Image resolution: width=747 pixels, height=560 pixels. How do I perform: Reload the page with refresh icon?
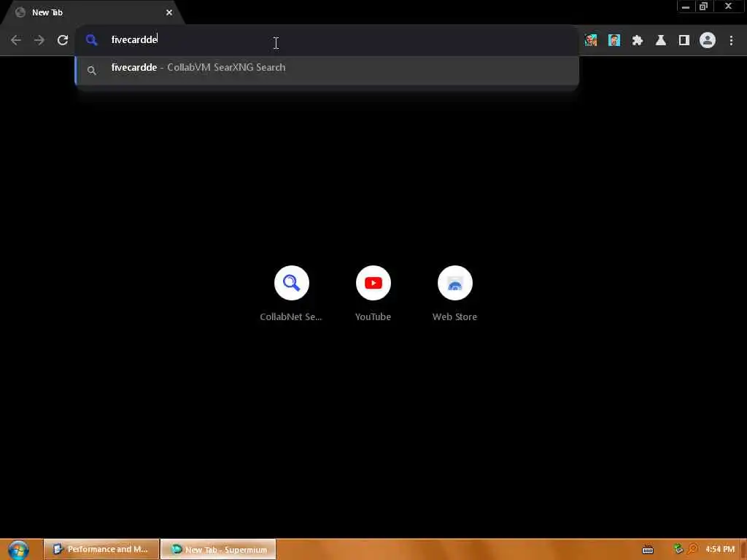pos(63,40)
